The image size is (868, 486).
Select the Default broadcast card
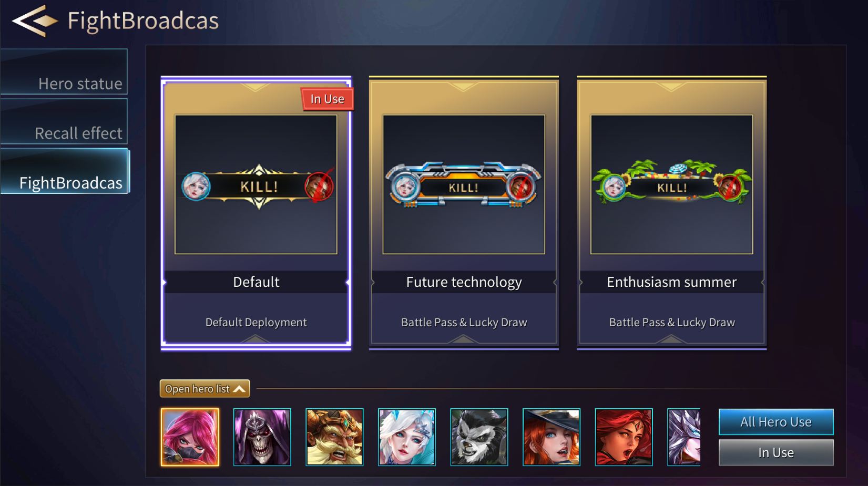[x=256, y=213]
